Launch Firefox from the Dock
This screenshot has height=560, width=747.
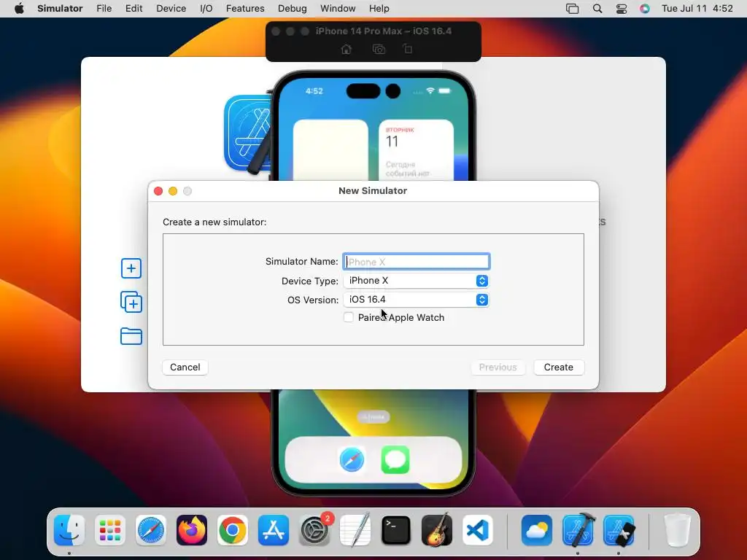pyautogui.click(x=192, y=530)
